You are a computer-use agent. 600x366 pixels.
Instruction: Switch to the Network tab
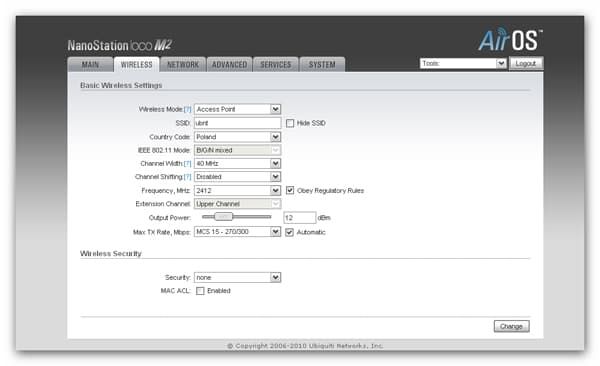coord(183,65)
